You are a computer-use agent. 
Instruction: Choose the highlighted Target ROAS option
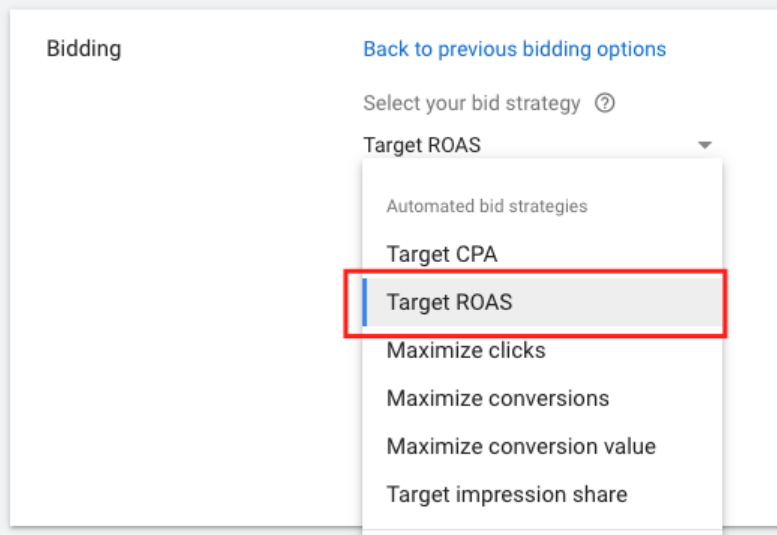(x=449, y=302)
